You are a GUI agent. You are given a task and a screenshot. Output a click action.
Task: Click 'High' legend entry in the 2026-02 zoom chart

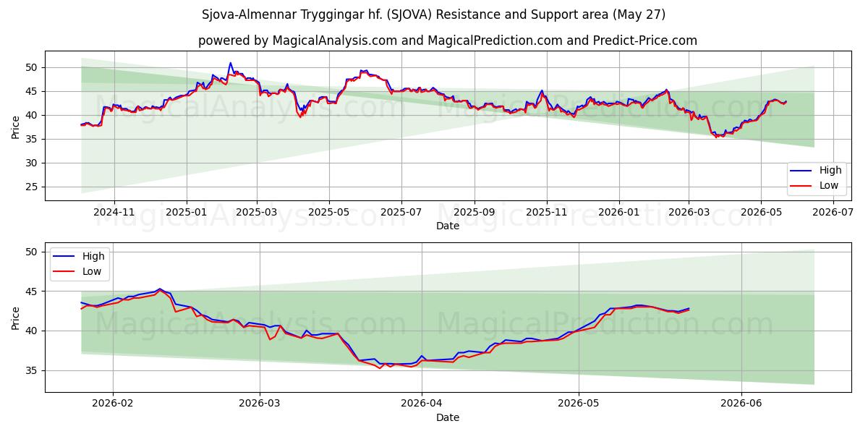(77, 256)
